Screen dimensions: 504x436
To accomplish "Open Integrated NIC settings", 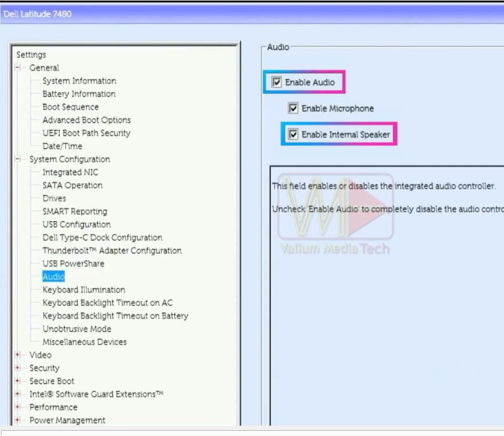I will click(70, 172).
